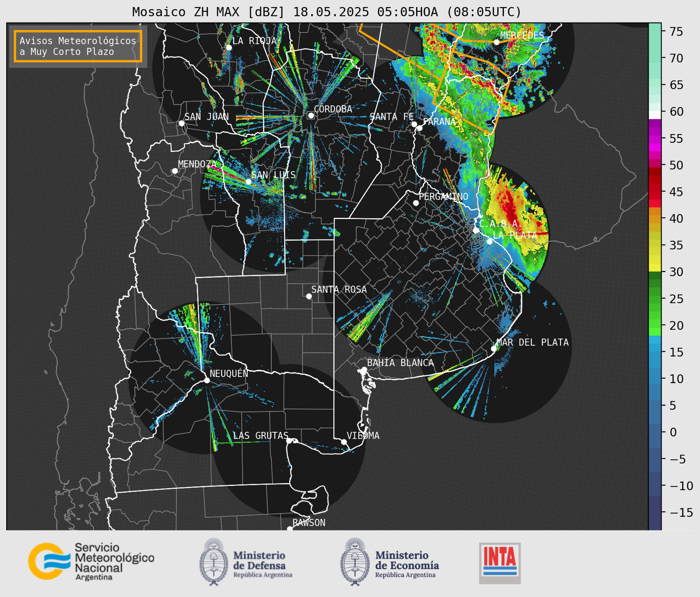Click the −15 dBZ scale label
Screen dimensions: 700x597
click(x=678, y=512)
